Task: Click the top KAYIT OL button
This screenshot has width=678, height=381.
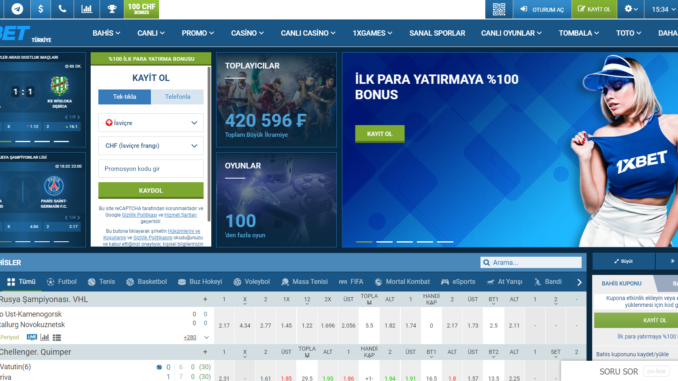Action: tap(594, 9)
